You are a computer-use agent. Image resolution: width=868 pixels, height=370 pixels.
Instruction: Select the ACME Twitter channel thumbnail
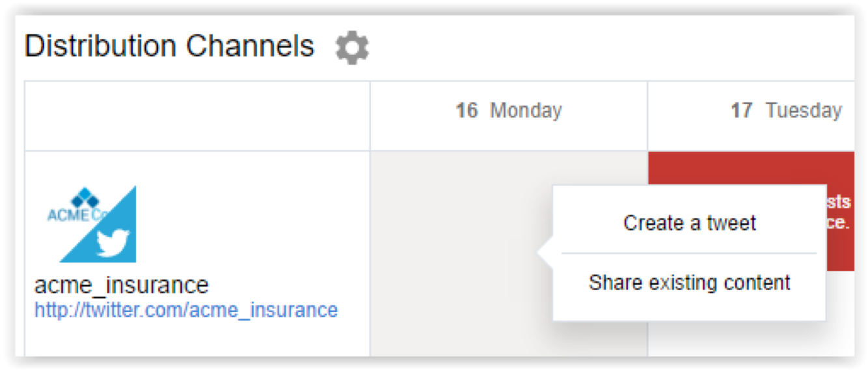point(91,224)
